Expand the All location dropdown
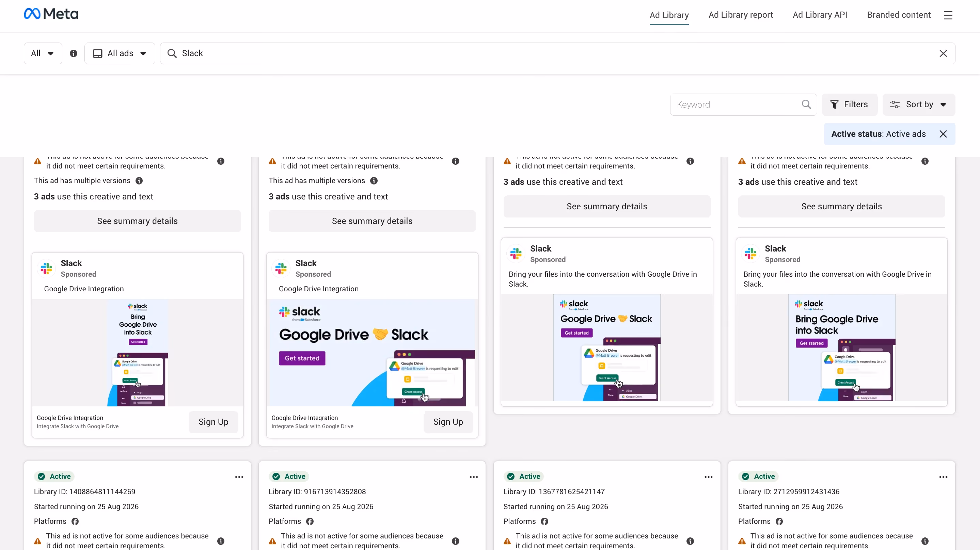 pyautogui.click(x=43, y=54)
